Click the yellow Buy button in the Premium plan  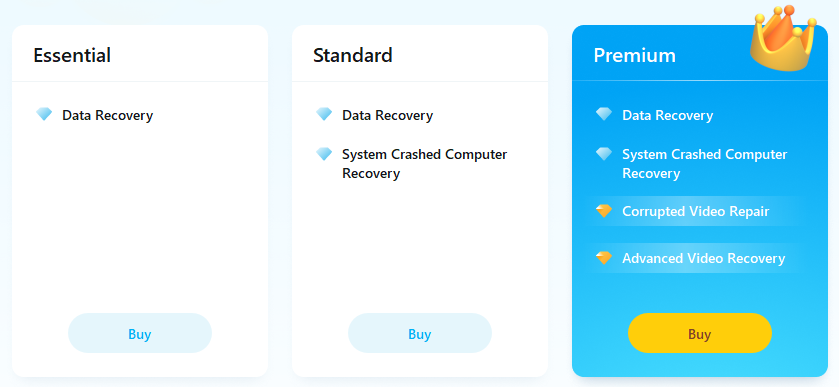coord(699,333)
